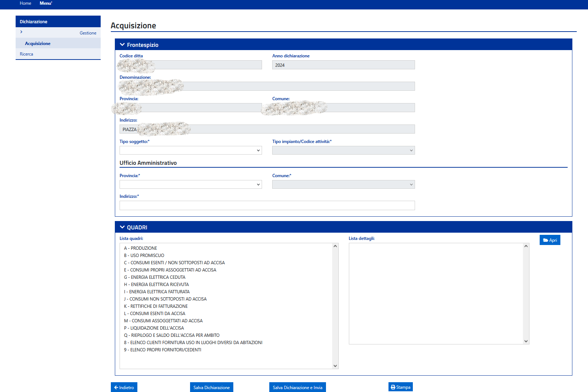
Task: Go back with the Indietro button
Action: [x=124, y=387]
